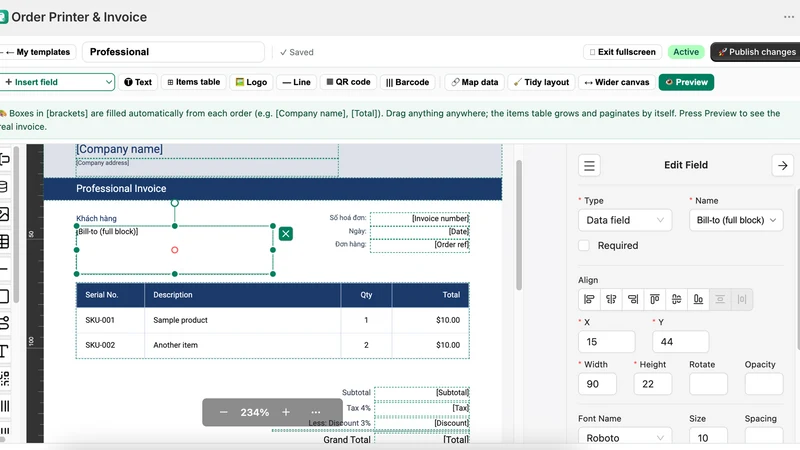The width and height of the screenshot is (800, 450).
Task: Click the Y position input field
Action: tap(681, 342)
